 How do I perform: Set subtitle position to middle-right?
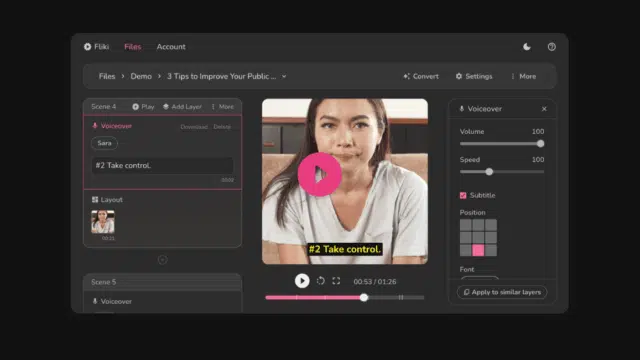(x=491, y=238)
